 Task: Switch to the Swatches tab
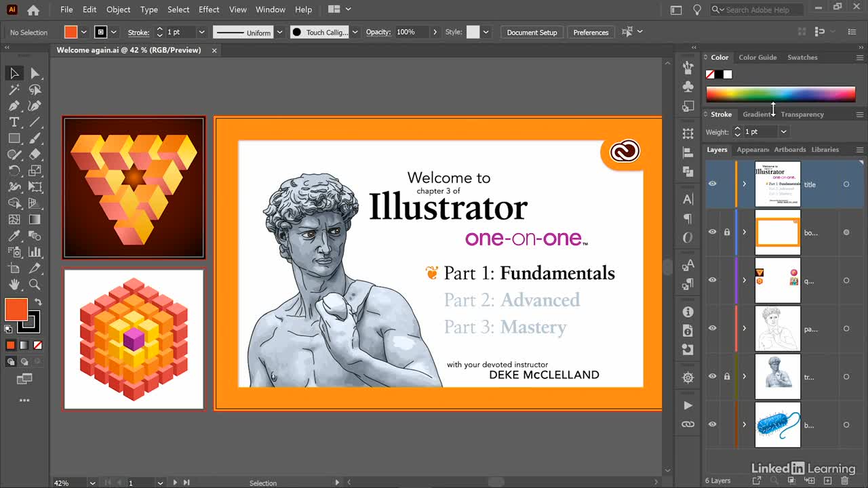[802, 58]
